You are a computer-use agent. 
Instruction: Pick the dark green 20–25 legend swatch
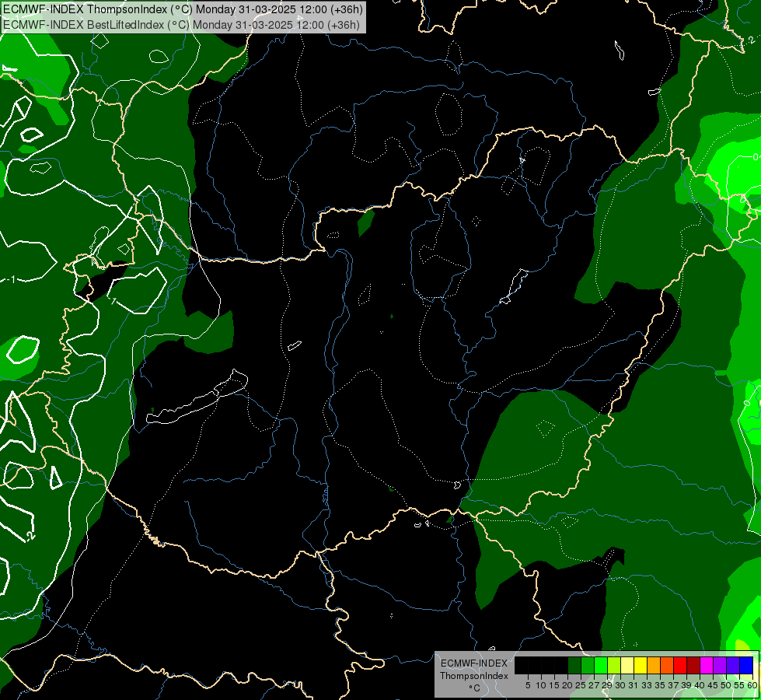pos(574,666)
